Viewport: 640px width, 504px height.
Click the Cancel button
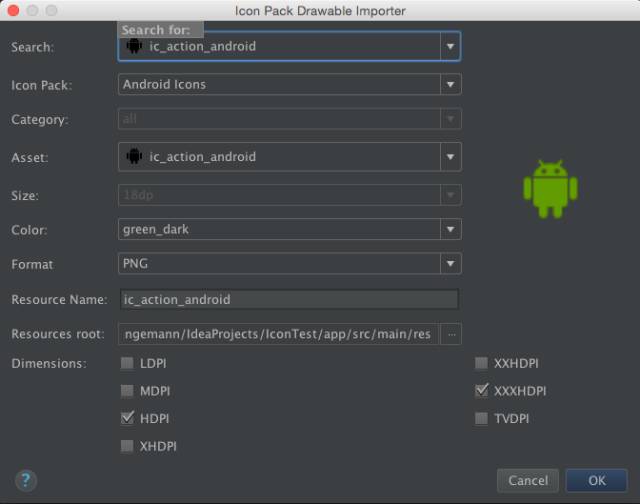pos(528,481)
